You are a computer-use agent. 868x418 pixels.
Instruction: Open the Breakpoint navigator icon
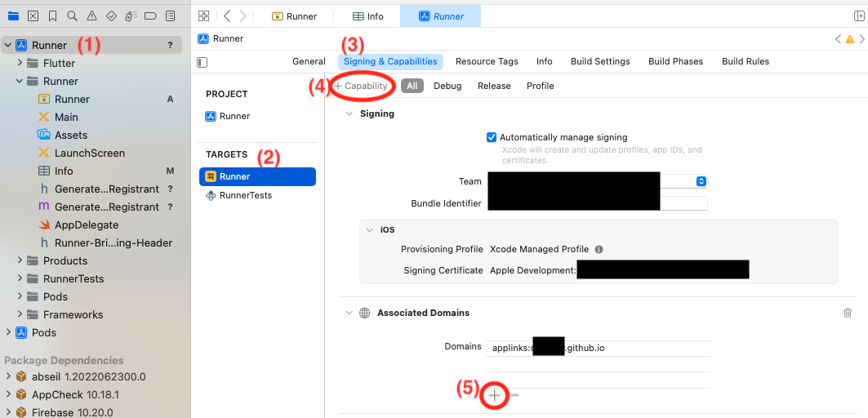tap(150, 16)
